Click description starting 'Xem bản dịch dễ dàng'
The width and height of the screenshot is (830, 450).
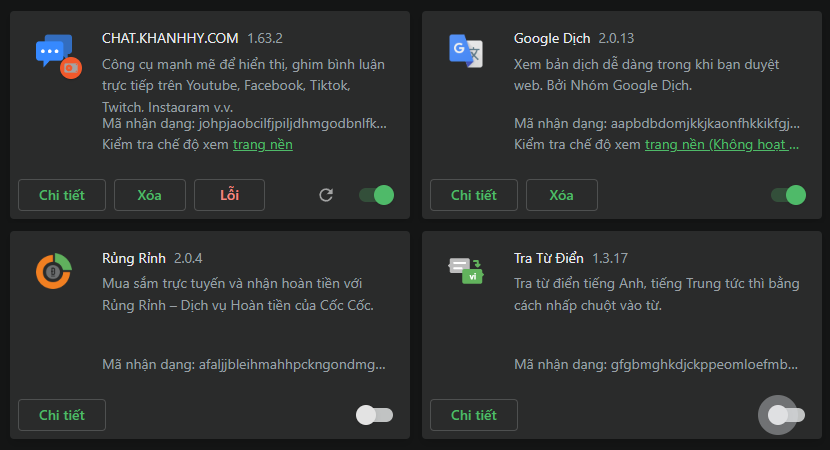pos(646,75)
